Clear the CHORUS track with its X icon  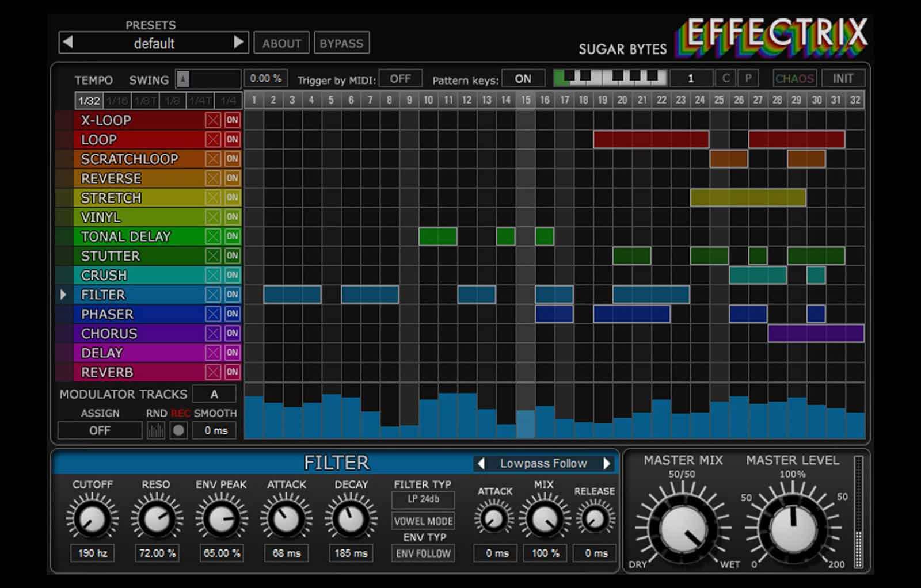point(213,333)
